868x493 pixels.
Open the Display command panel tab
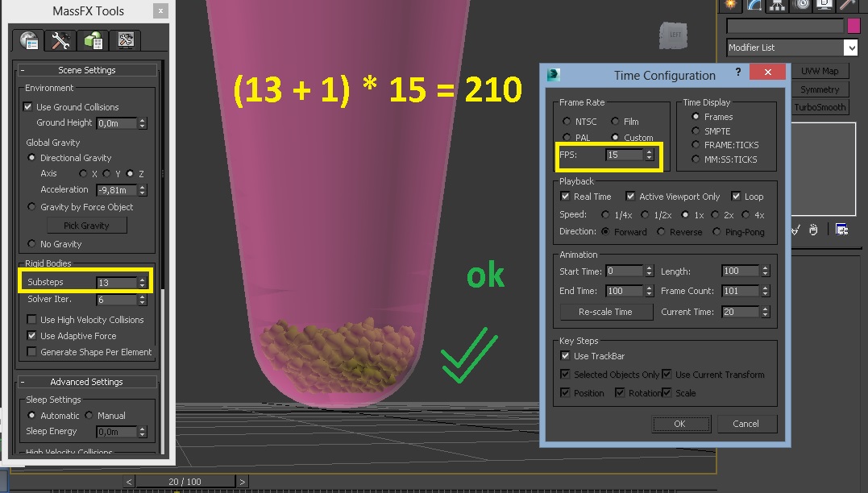click(824, 5)
